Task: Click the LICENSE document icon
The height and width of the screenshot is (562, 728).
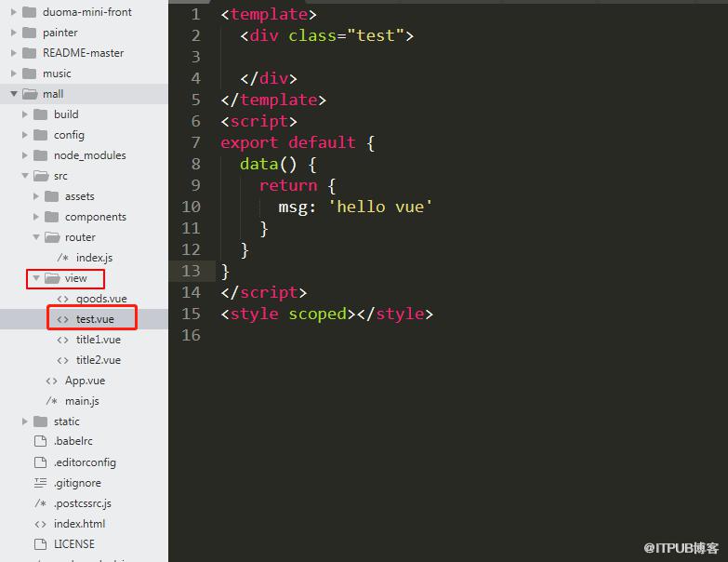Action: [40, 544]
